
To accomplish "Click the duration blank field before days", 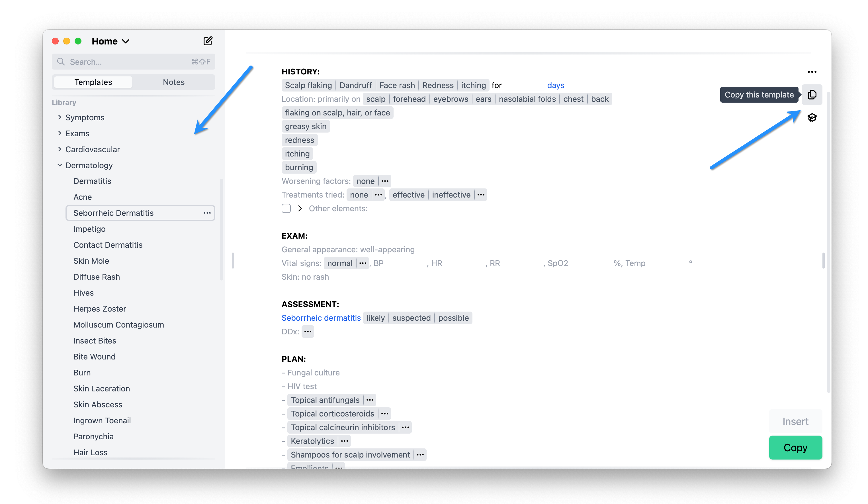I will click(524, 86).
